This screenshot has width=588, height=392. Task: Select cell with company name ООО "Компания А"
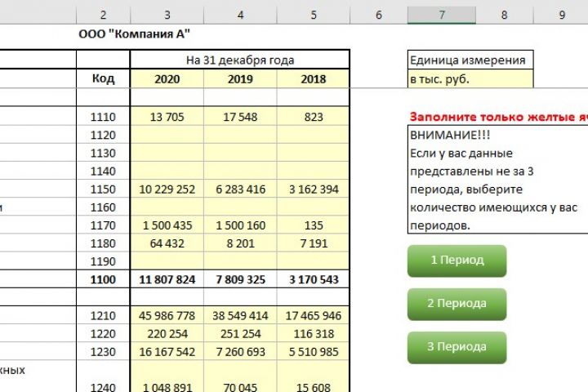(134, 34)
